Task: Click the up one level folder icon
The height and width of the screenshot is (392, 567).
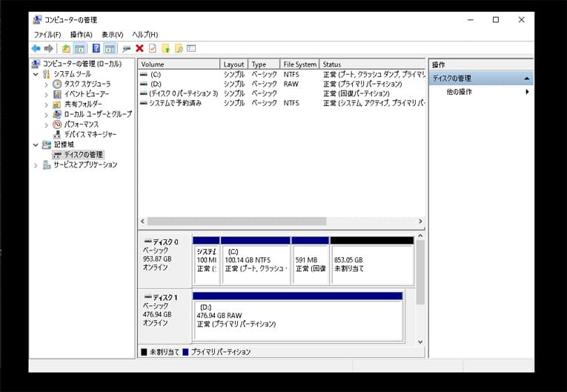Action: click(66, 49)
